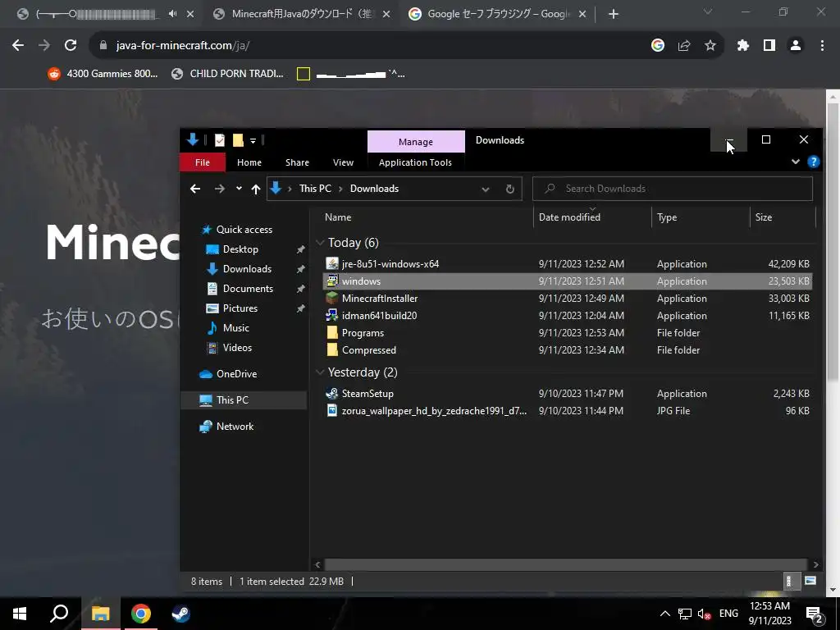Screen dimensions: 840x630
Task: Expand the Explorer ribbon with chevron
Action: tap(796, 162)
